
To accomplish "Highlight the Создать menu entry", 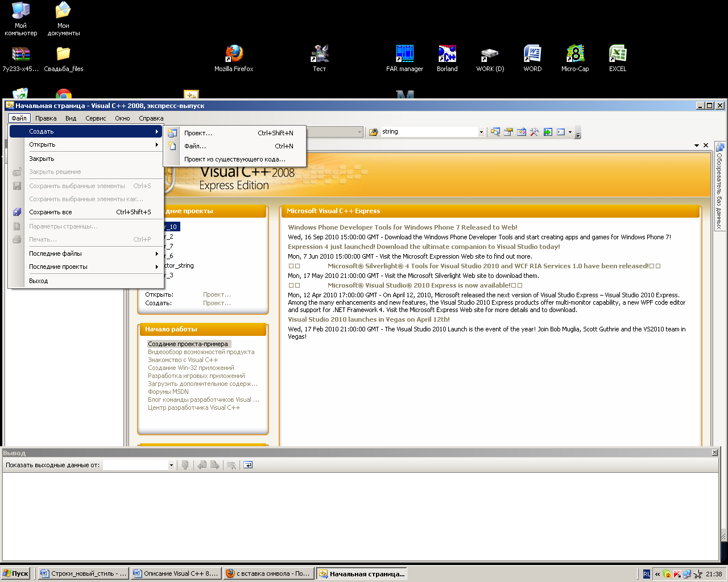I will [86, 131].
